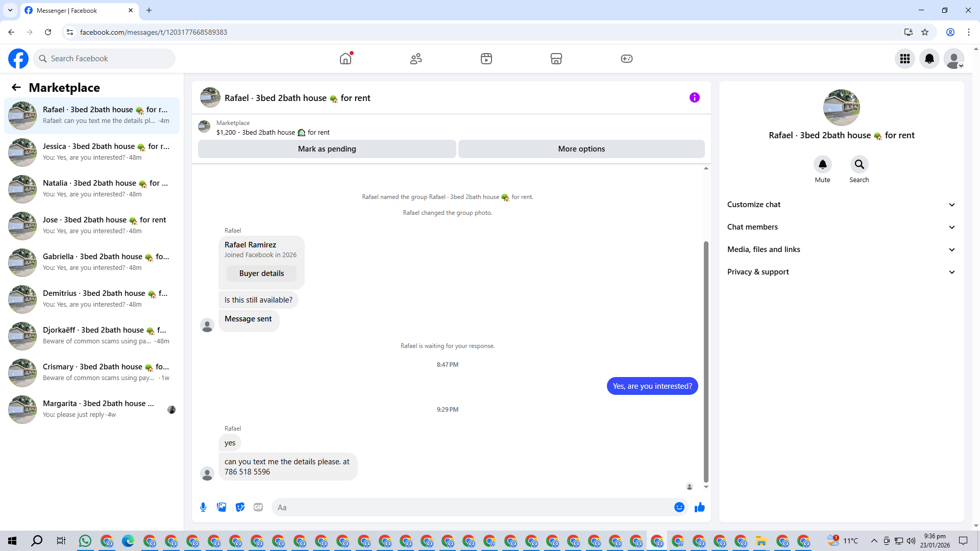
Task: Click Mark as pending button
Action: (x=327, y=149)
